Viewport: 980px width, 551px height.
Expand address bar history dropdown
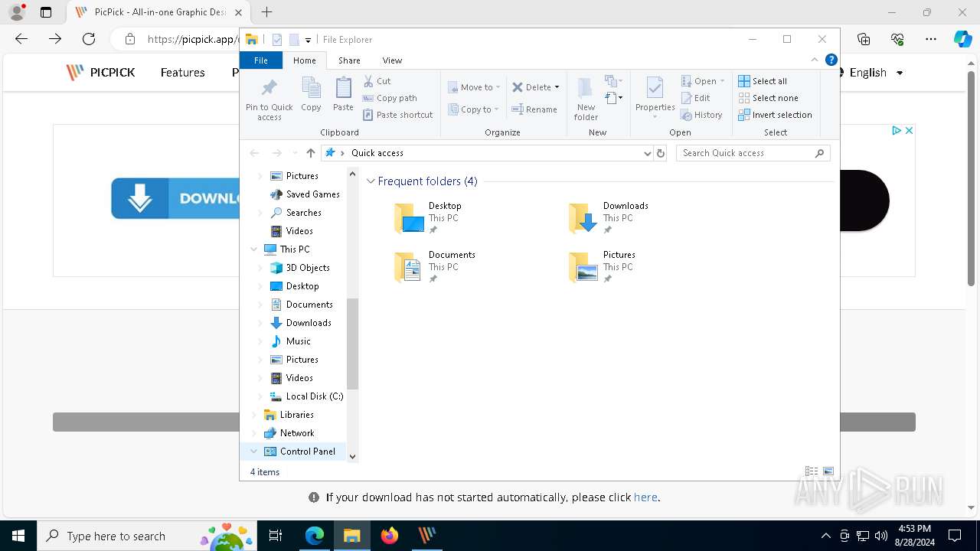click(648, 153)
